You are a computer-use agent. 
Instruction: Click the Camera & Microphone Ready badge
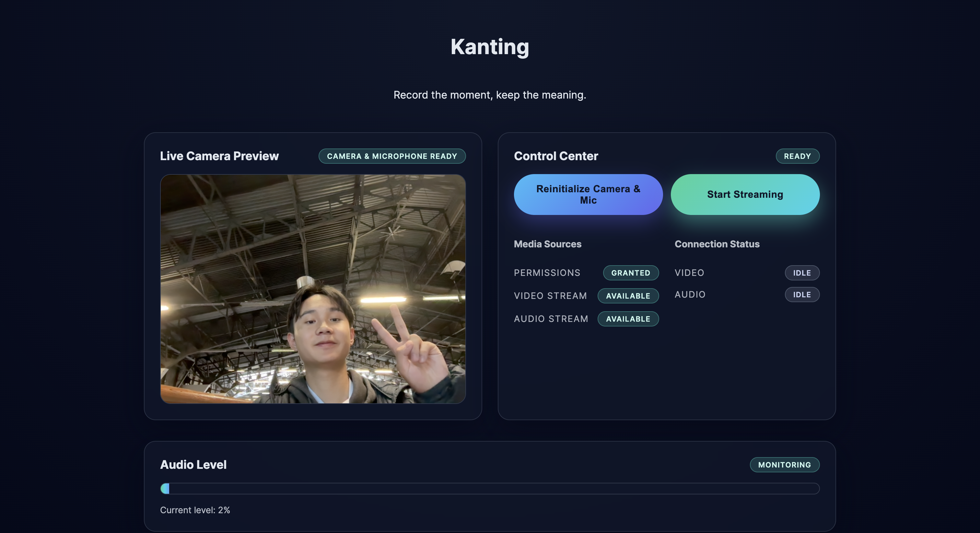pos(392,156)
